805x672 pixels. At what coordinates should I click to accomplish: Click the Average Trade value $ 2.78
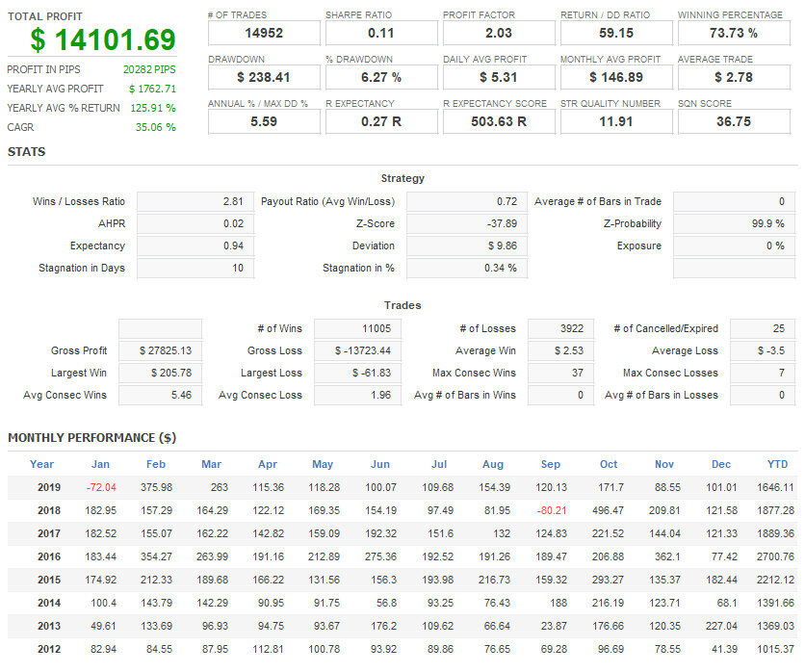click(734, 78)
